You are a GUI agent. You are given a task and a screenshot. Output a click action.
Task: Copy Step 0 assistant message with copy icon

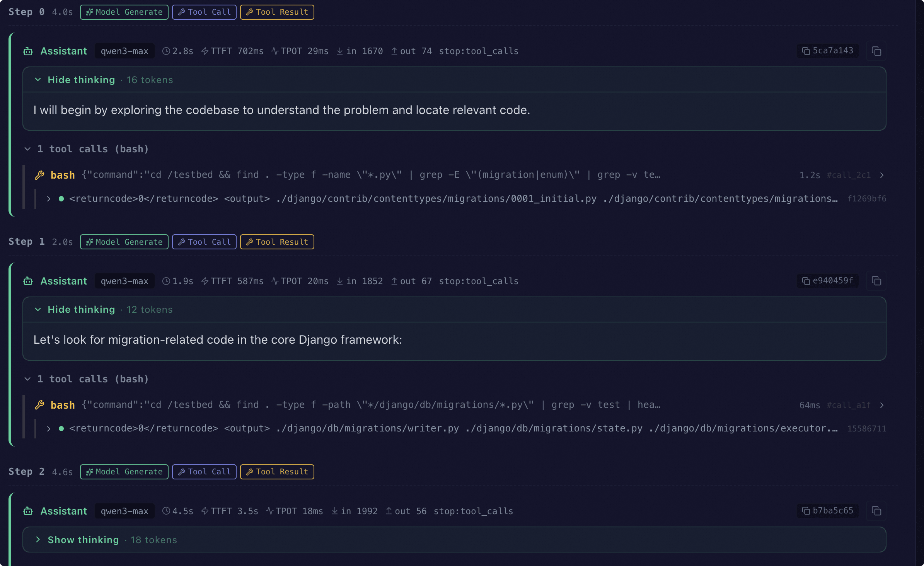(876, 51)
